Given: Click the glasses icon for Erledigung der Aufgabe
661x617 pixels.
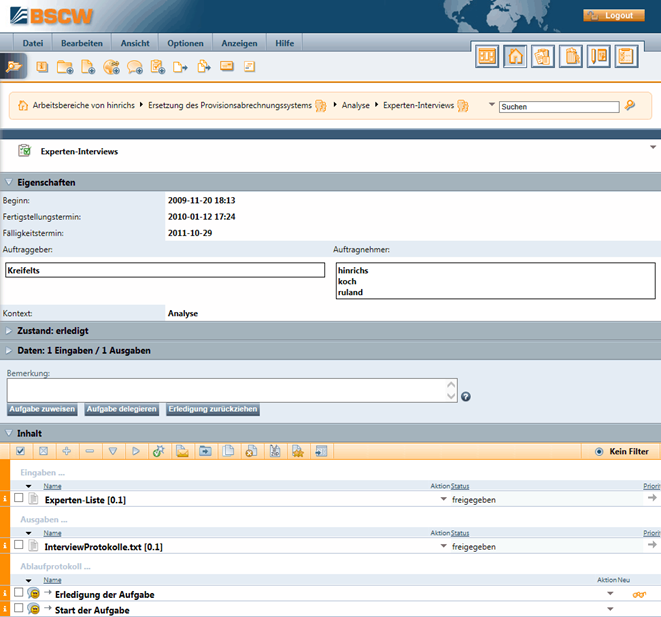Looking at the screenshot, I should [639, 595].
